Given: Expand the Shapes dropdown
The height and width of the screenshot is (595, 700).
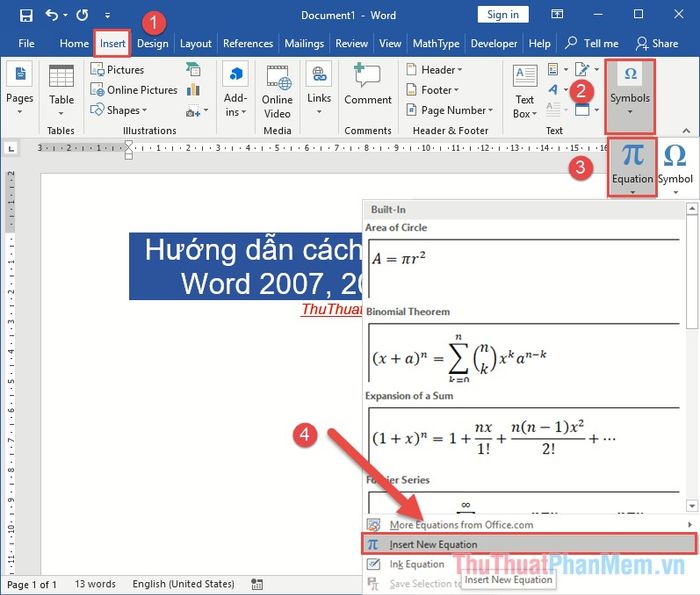Looking at the screenshot, I should coord(123,110).
